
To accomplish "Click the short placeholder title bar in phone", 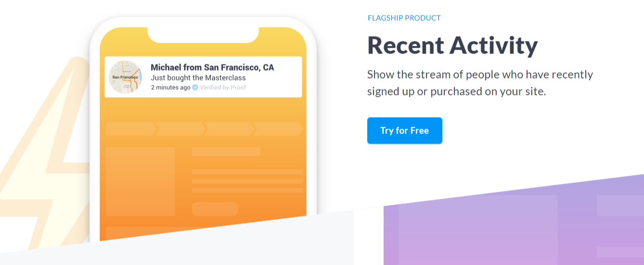I will point(226,152).
